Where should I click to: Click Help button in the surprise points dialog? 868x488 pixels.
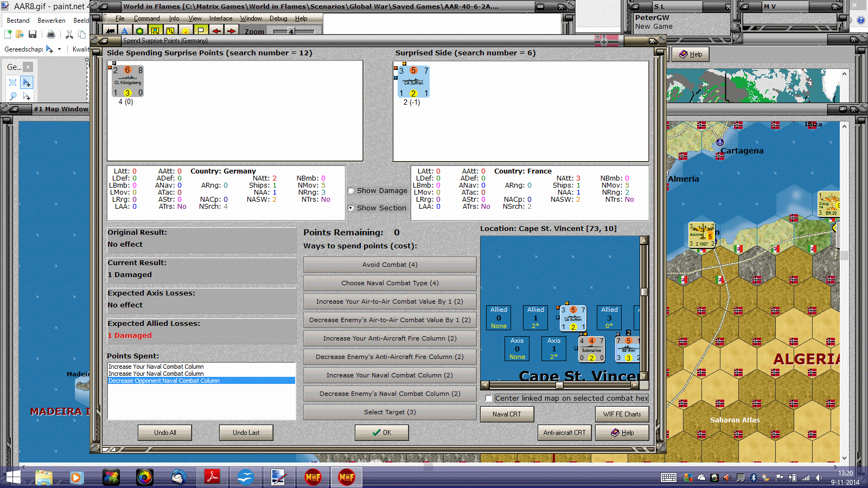pyautogui.click(x=622, y=433)
